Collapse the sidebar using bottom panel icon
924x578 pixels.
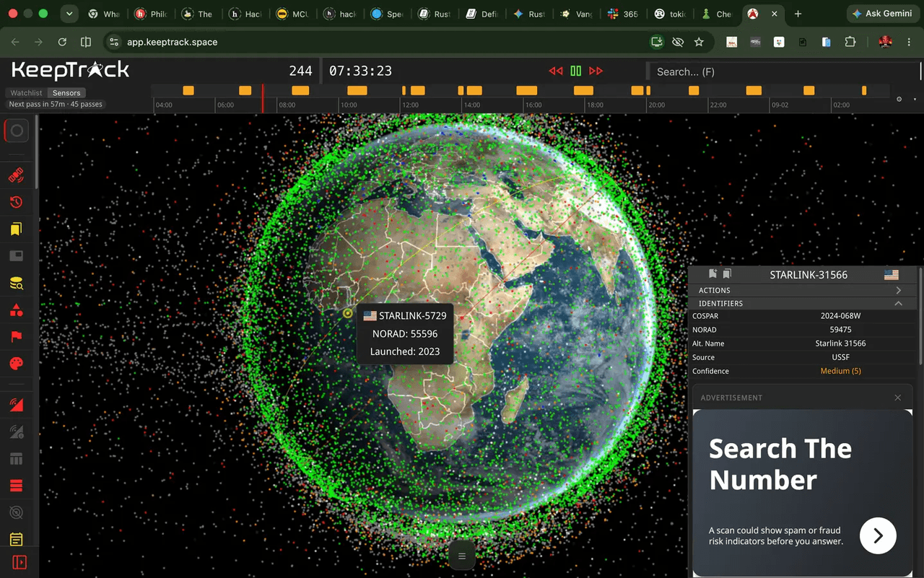[19, 561]
